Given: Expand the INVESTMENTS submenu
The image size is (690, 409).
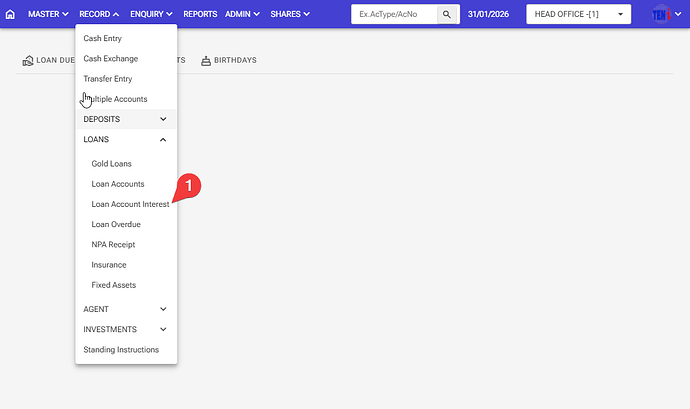Looking at the screenshot, I should point(126,329).
